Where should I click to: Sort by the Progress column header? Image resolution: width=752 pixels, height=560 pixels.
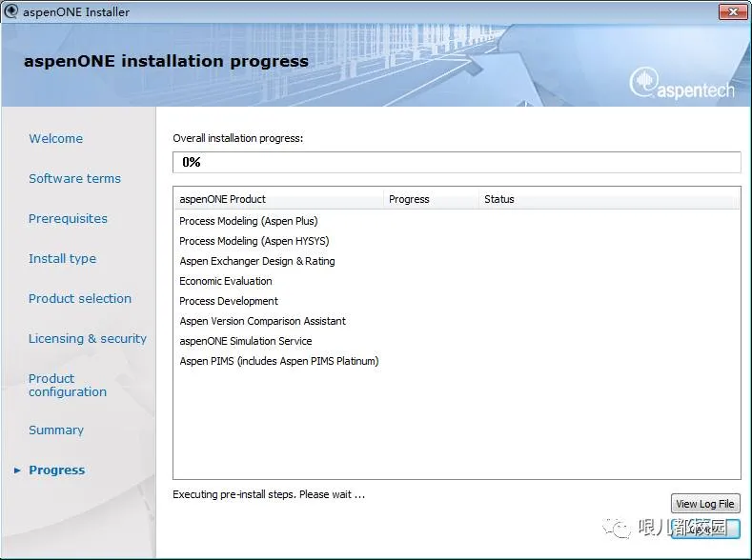pos(431,199)
